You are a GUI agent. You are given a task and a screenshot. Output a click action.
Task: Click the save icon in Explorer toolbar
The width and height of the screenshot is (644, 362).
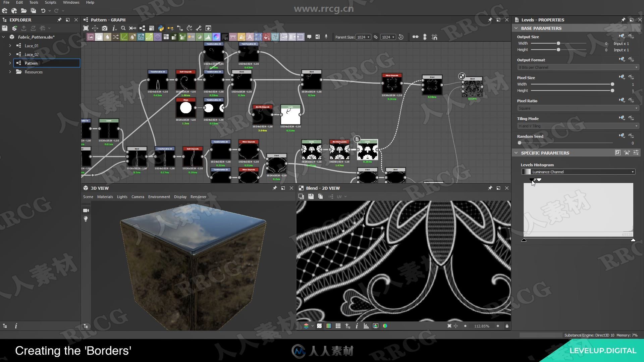point(5,28)
